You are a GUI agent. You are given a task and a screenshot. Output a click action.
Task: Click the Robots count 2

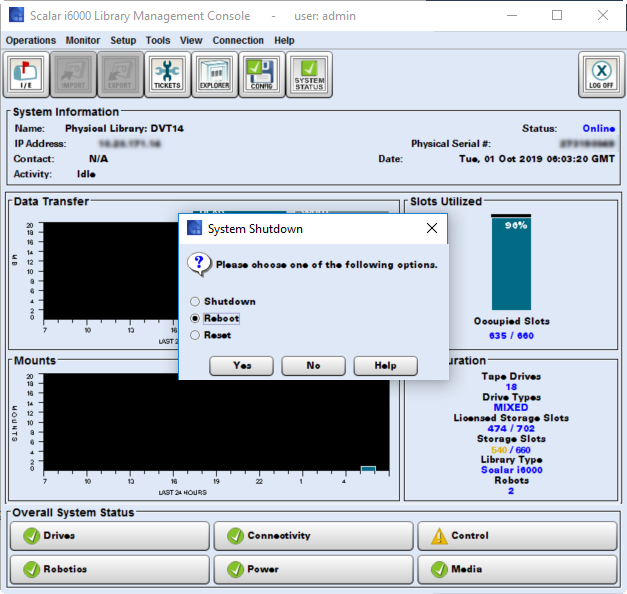511,491
